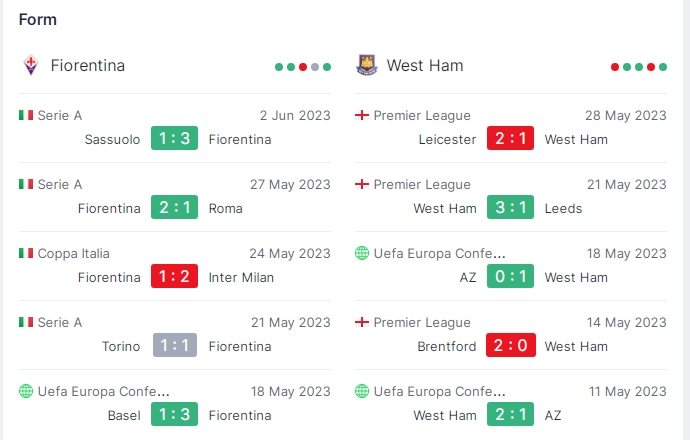Screen dimensions: 690x440
Task: Open West Ham 2:1 AZ score badge
Action: (x=510, y=414)
